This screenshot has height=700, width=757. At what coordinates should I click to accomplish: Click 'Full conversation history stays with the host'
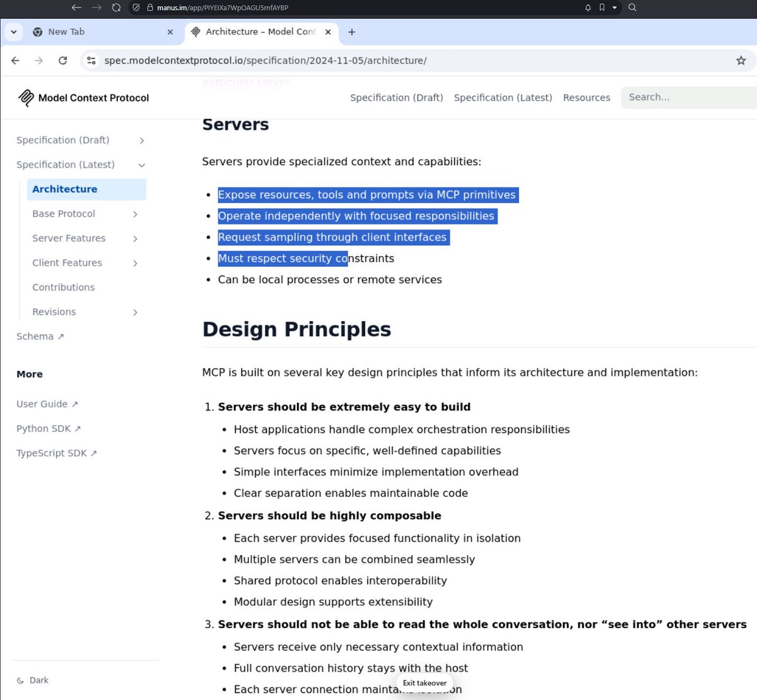[x=351, y=668]
